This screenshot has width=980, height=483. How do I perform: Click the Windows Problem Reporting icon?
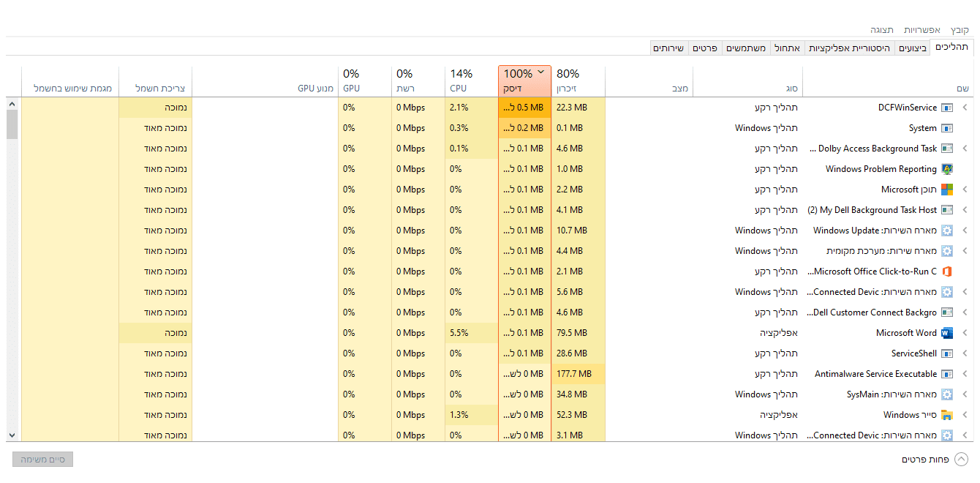pos(947,169)
